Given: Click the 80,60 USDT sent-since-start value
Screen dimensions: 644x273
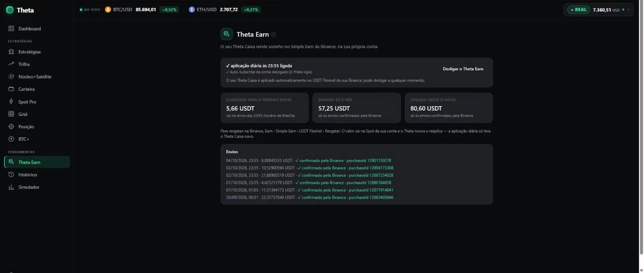Looking at the screenshot, I should (x=426, y=109).
